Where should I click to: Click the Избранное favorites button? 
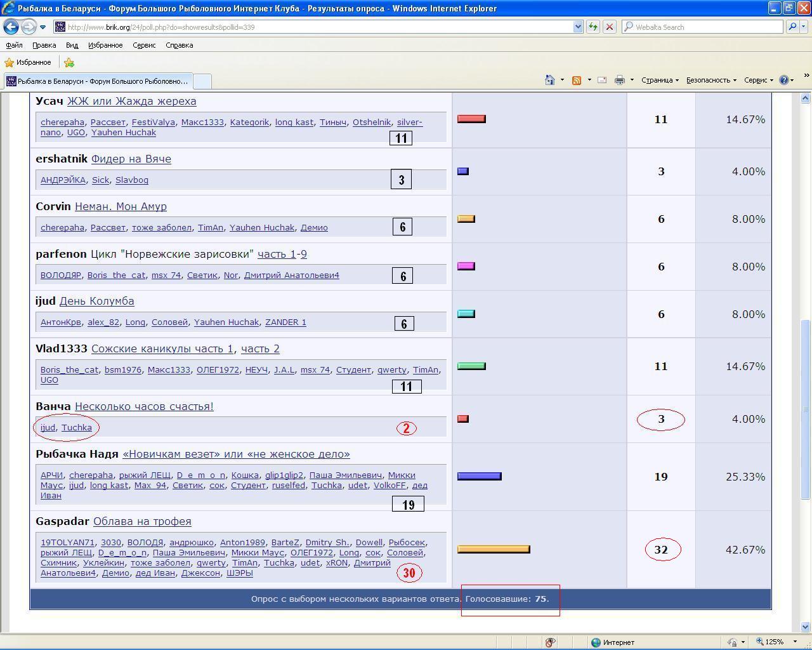tap(28, 62)
